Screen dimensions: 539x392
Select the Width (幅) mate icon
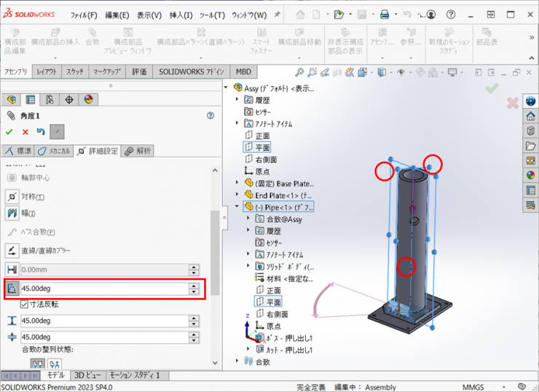coord(12,213)
